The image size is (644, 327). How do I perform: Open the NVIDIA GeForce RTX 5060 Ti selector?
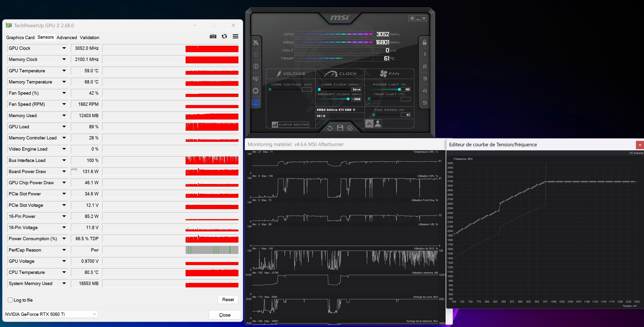tap(51, 314)
